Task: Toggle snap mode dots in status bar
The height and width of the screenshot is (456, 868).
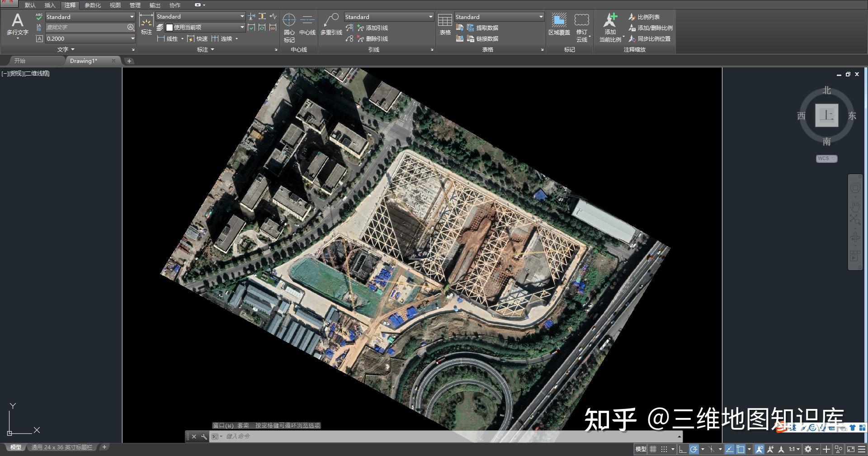Action: pos(664,449)
